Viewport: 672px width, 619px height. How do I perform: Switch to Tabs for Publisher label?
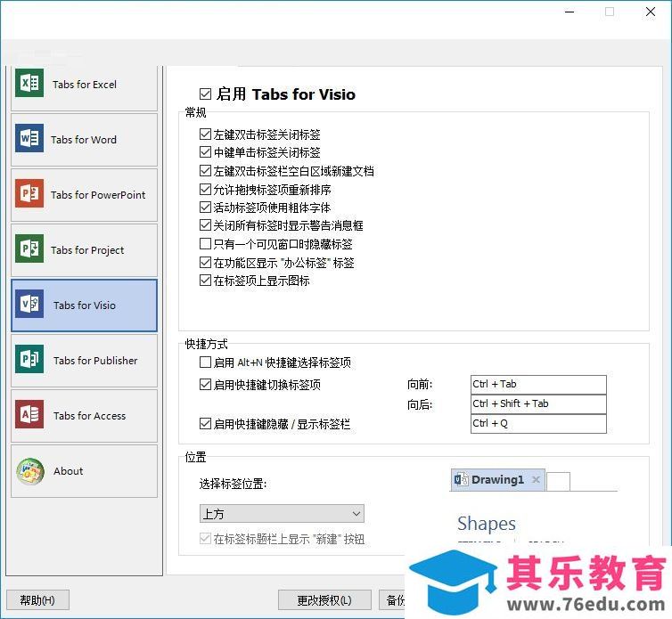95,361
